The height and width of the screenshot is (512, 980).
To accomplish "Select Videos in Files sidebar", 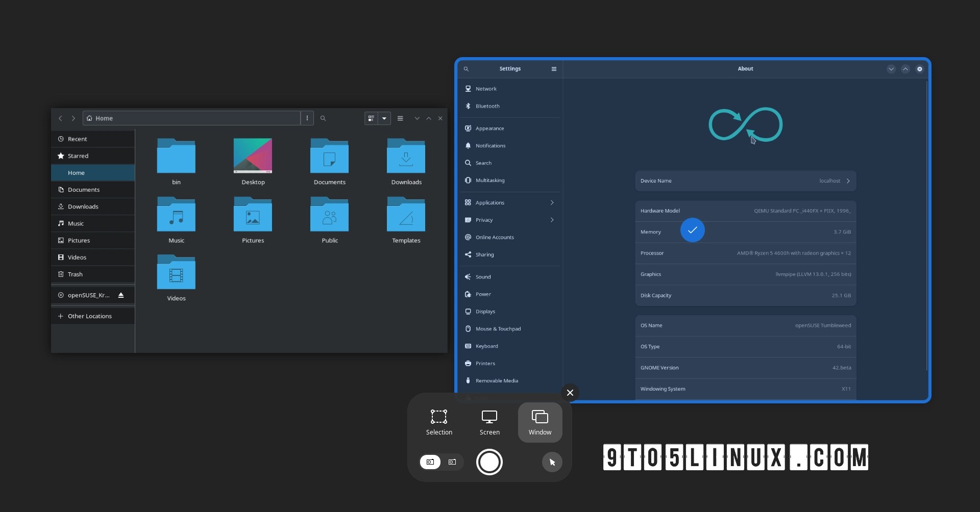I will [x=93, y=258].
